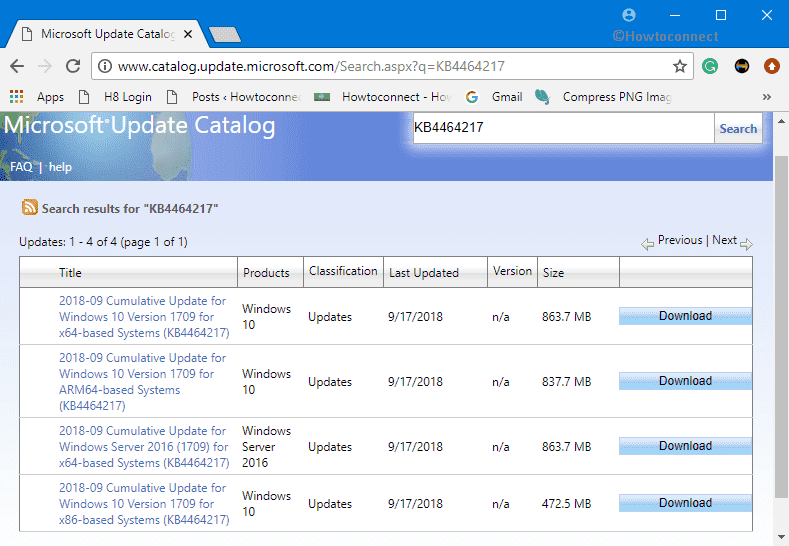Open Compress PNG Images bookmark

pyautogui.click(x=603, y=97)
